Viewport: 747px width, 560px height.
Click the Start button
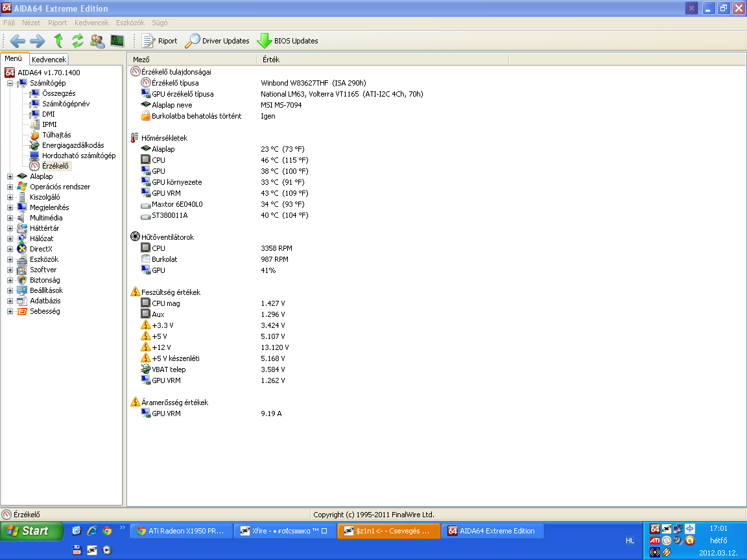click(31, 530)
